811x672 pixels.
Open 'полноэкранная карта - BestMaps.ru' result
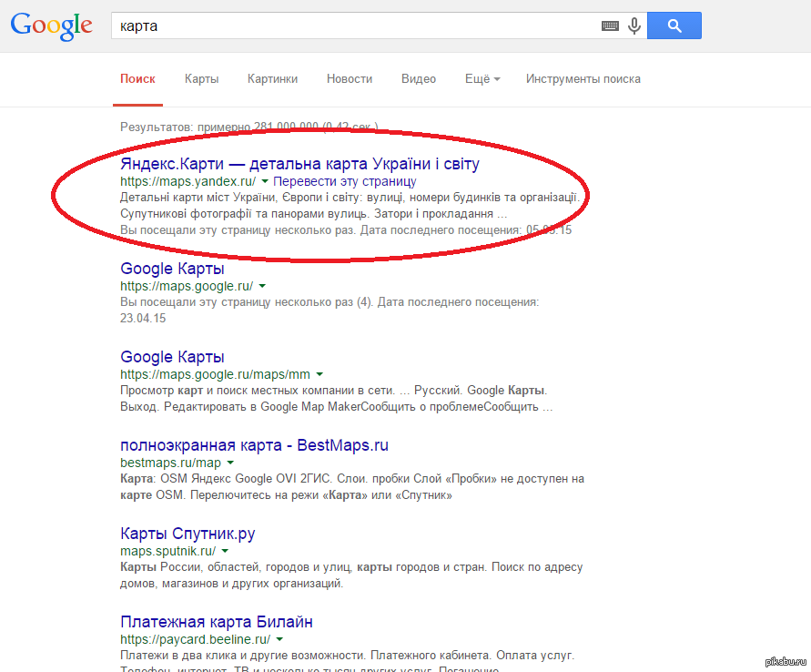tap(254, 445)
